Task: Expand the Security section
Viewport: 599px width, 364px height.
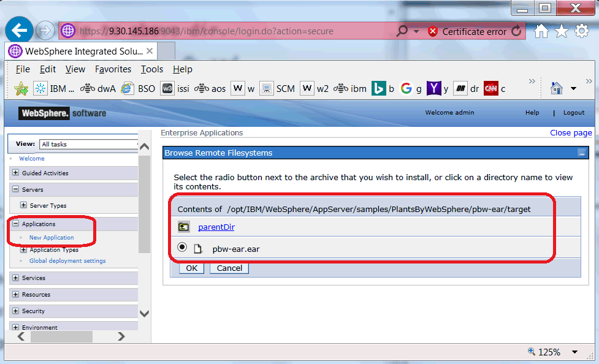Action: (16, 311)
